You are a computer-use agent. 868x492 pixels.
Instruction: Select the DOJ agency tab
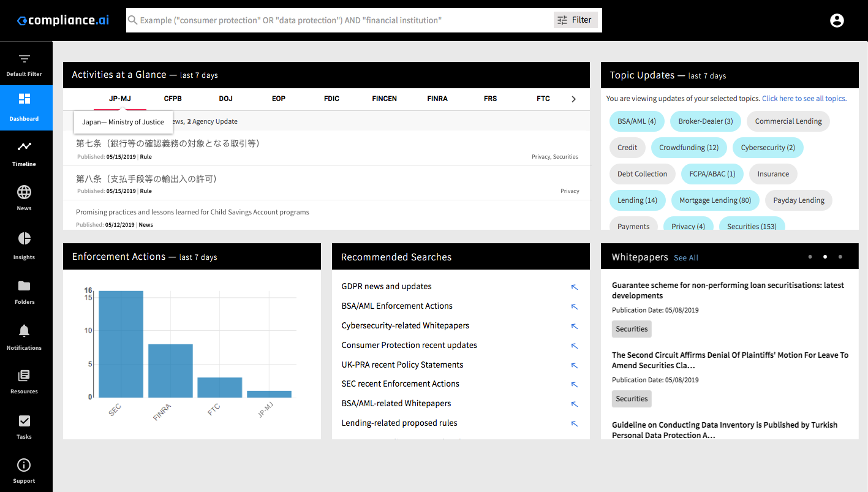click(225, 99)
